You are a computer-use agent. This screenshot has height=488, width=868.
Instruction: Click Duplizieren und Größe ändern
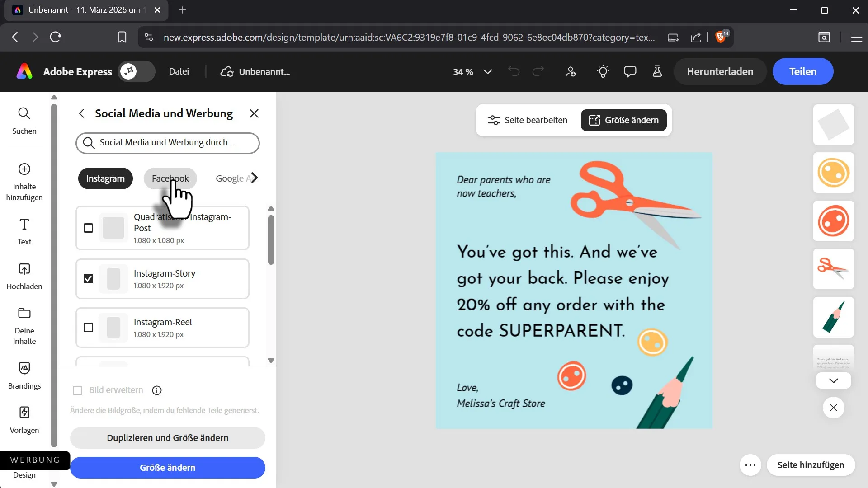pyautogui.click(x=167, y=438)
